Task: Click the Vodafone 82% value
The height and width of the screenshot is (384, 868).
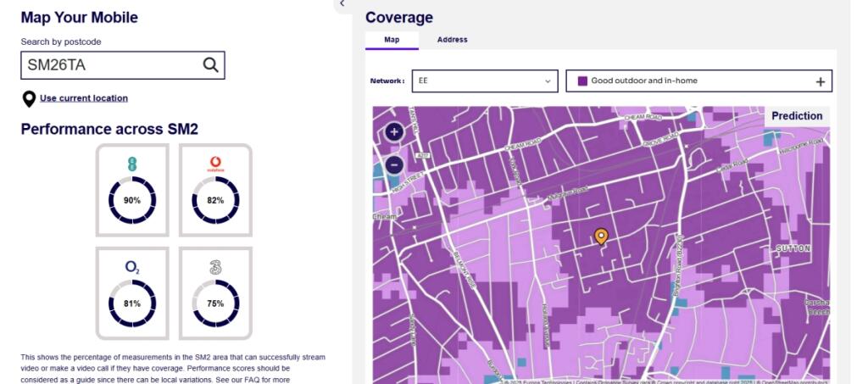Action: coord(215,200)
